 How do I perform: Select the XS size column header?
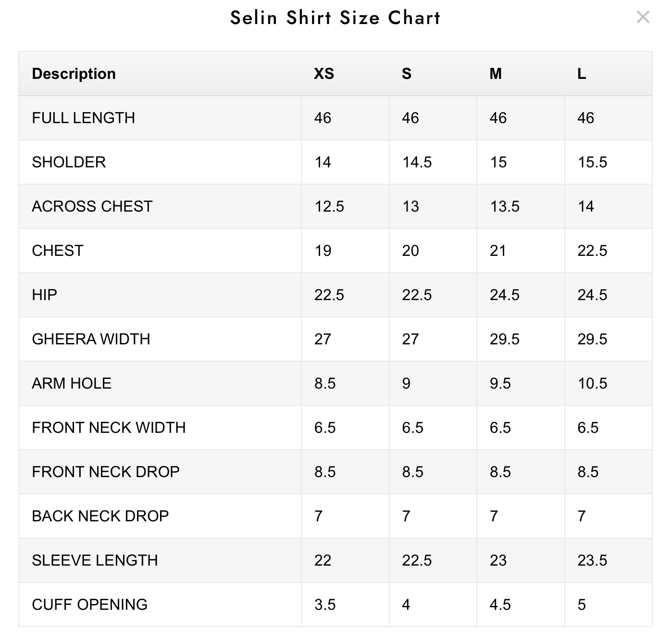tap(324, 74)
